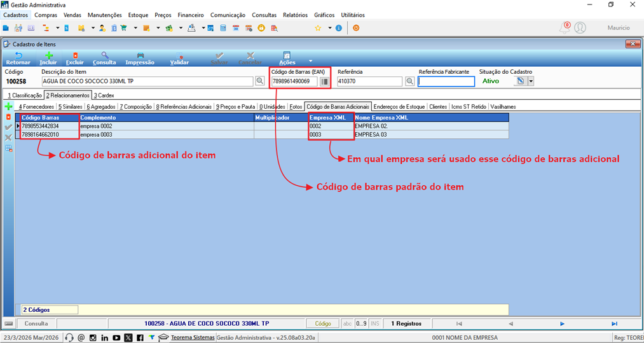
Task: Open the Relatórios menu
Action: (296, 15)
